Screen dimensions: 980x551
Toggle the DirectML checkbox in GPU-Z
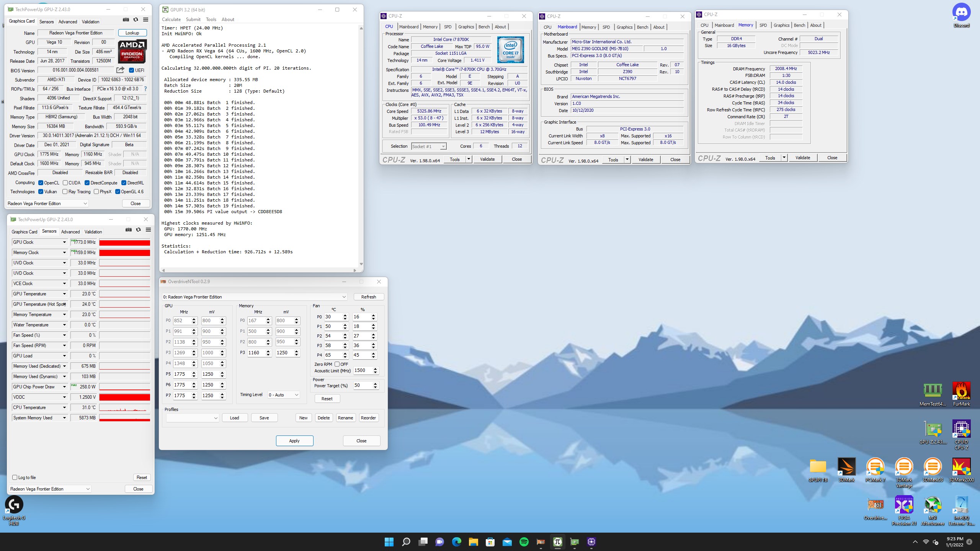pyautogui.click(x=124, y=183)
